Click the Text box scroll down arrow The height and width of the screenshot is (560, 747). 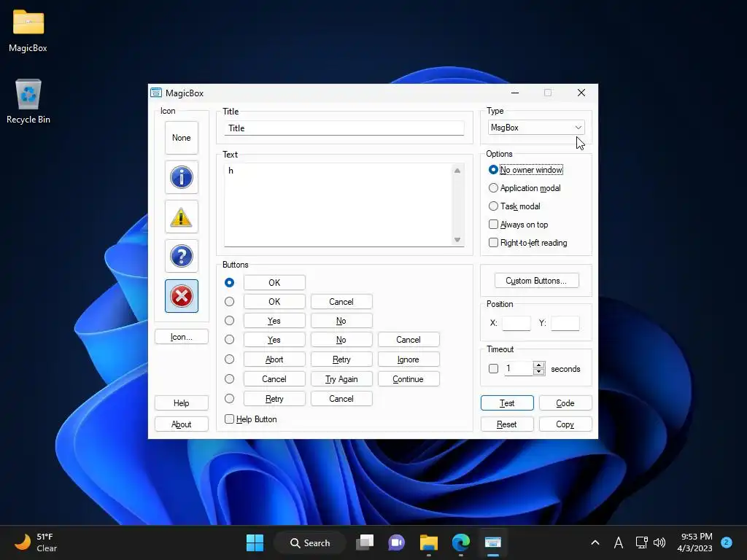pos(457,240)
